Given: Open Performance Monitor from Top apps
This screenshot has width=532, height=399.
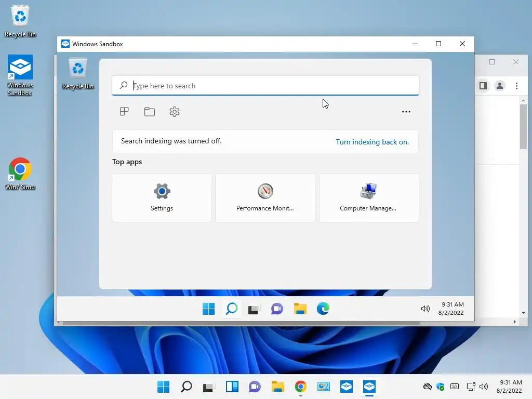Looking at the screenshot, I should coord(265,198).
